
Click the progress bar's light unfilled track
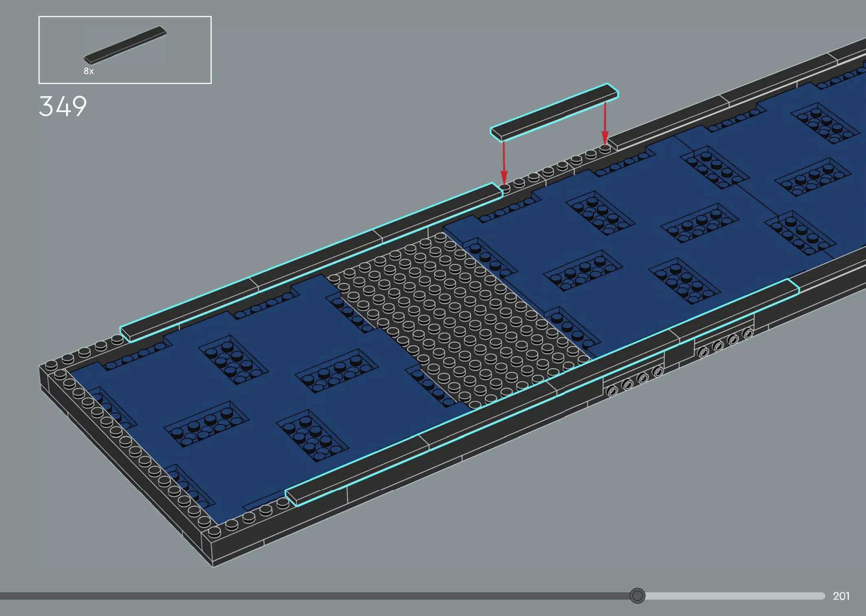click(x=735, y=596)
